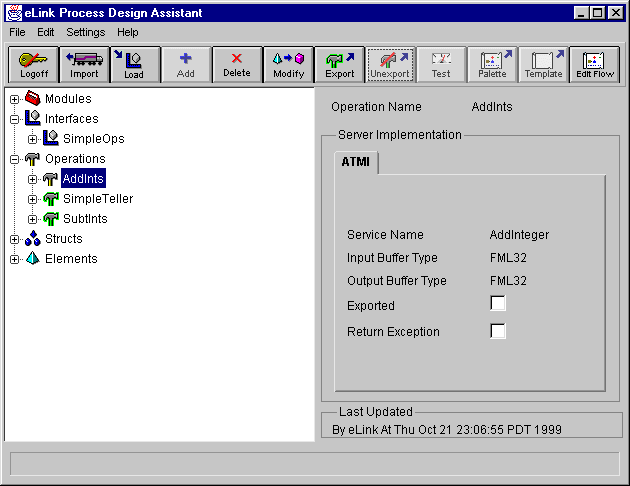This screenshot has height=486, width=630.
Task: Select the Operations tree label
Action: click(x=75, y=159)
